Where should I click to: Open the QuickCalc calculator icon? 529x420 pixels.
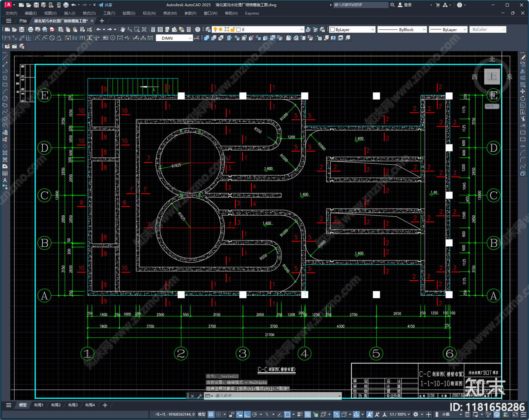pyautogui.click(x=189, y=29)
